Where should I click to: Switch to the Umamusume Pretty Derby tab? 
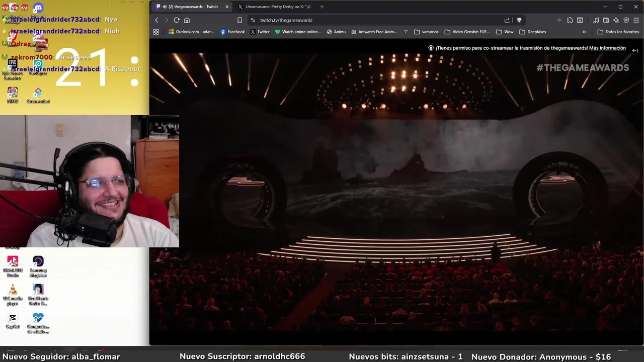274,7
